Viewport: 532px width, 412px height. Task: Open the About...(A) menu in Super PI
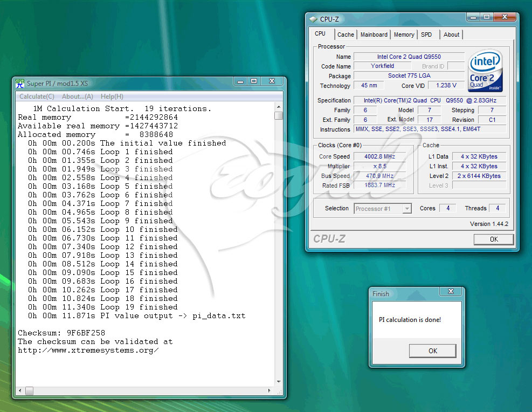(x=78, y=97)
